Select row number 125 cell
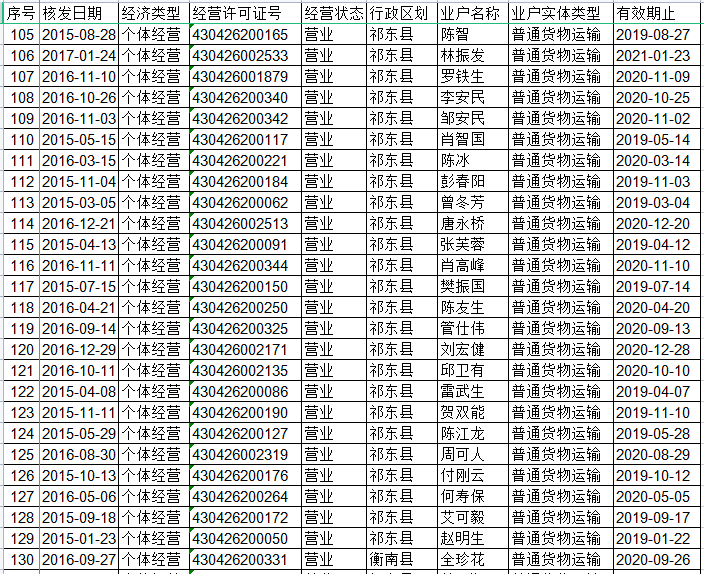Image resolution: width=704 pixels, height=574 pixels. pyautogui.click(x=21, y=454)
